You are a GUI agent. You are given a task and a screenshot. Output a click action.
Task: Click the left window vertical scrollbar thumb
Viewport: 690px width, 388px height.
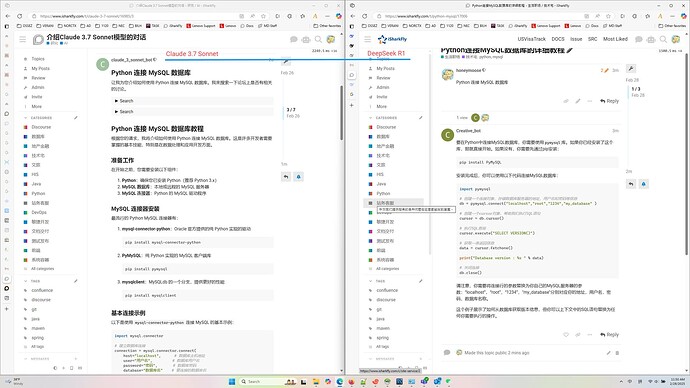[341, 113]
